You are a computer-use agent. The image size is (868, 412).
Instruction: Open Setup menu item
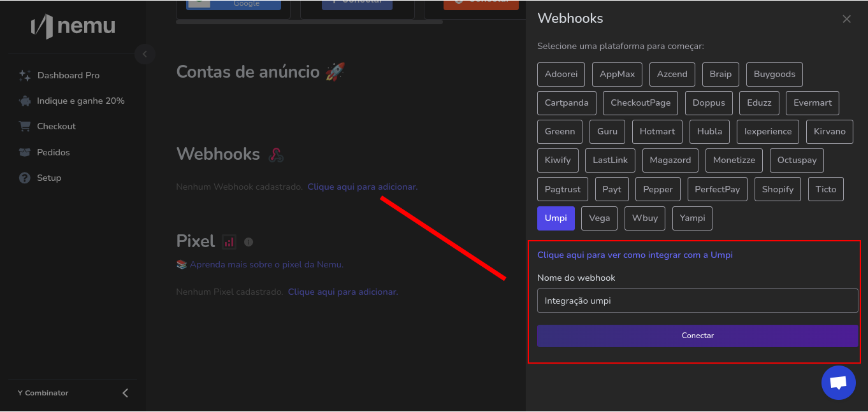[49, 178]
